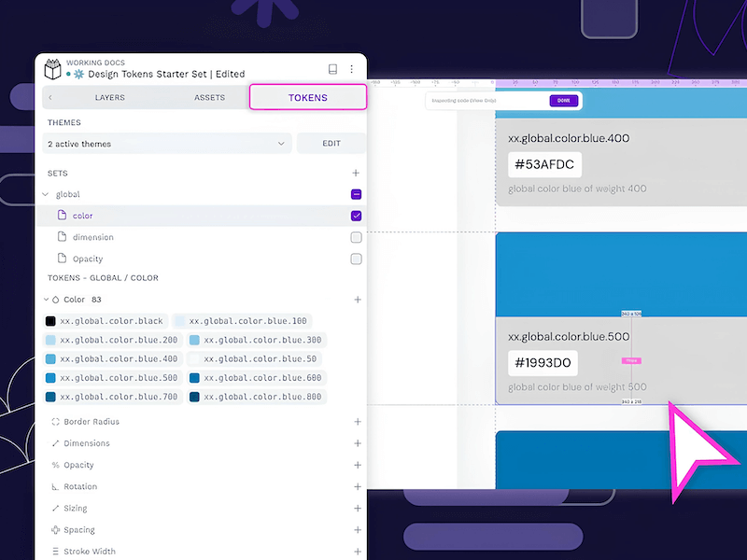Add a new Color token
The width and height of the screenshot is (747, 560).
[357, 300]
